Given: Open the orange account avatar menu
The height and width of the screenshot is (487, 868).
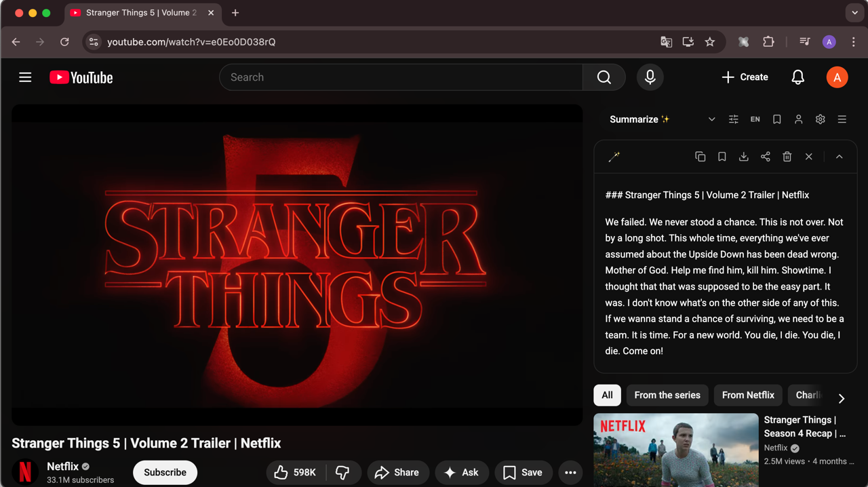Looking at the screenshot, I should [837, 77].
